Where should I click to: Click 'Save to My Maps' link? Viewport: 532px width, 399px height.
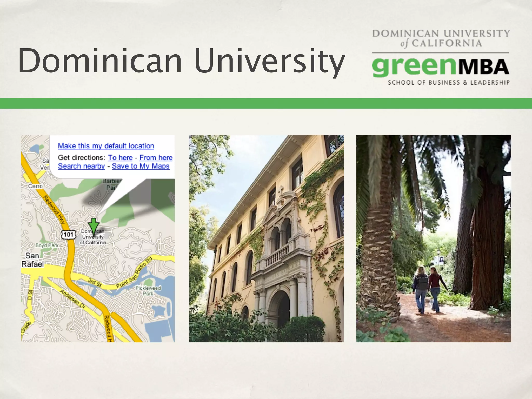coord(141,166)
